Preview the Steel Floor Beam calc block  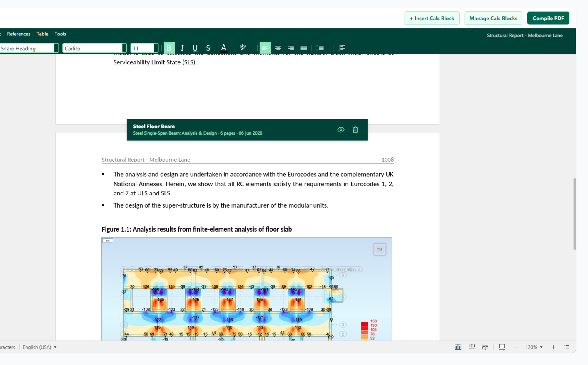tap(341, 130)
